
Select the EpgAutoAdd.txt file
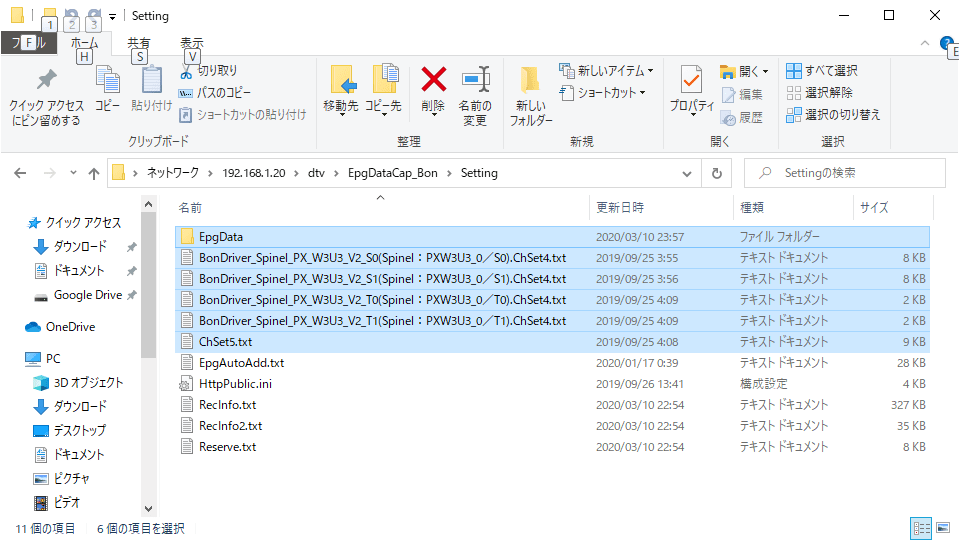pos(552,363)
